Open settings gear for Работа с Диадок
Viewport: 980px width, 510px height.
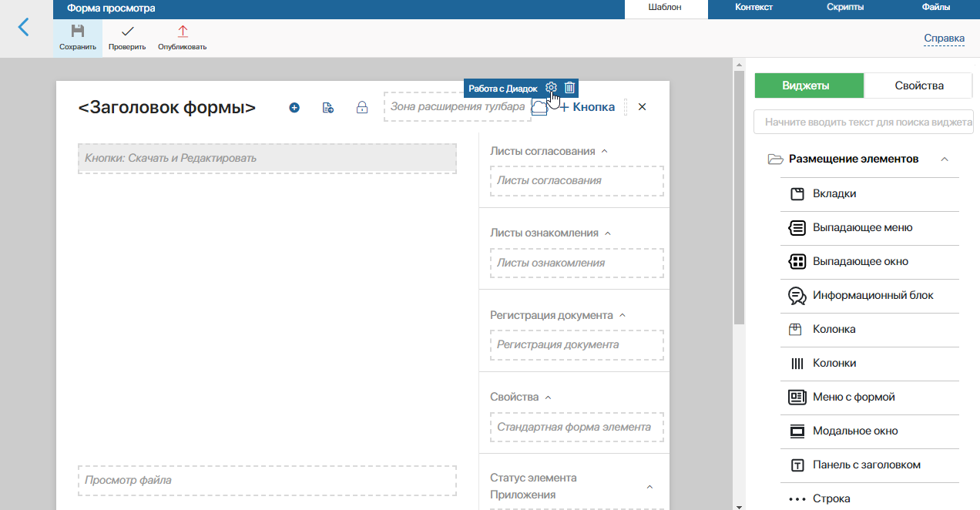pyautogui.click(x=551, y=88)
